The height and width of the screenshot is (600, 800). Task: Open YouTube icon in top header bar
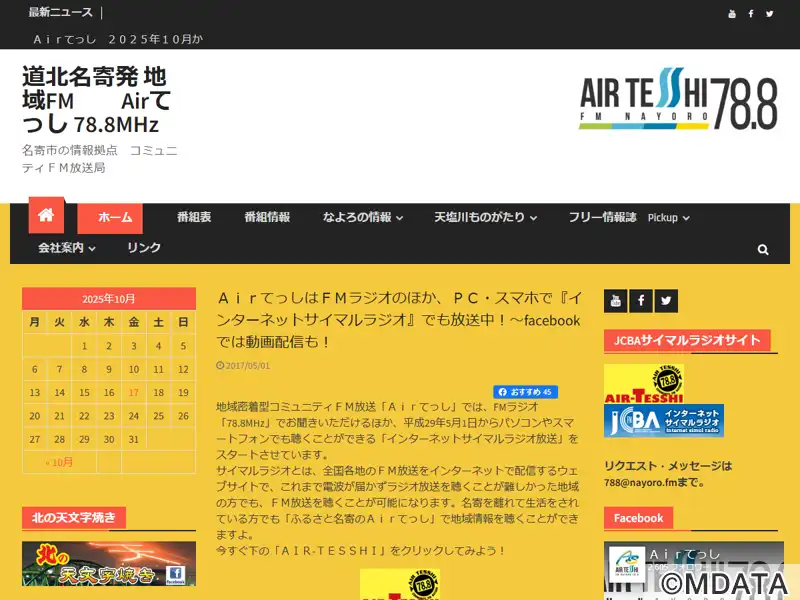[x=732, y=14]
